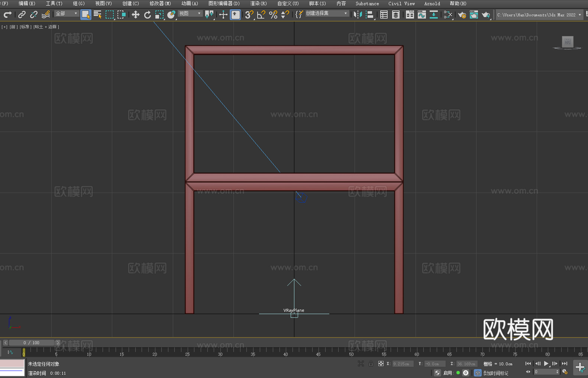Open the Civil View menu
The image size is (588, 378).
[x=401, y=3]
